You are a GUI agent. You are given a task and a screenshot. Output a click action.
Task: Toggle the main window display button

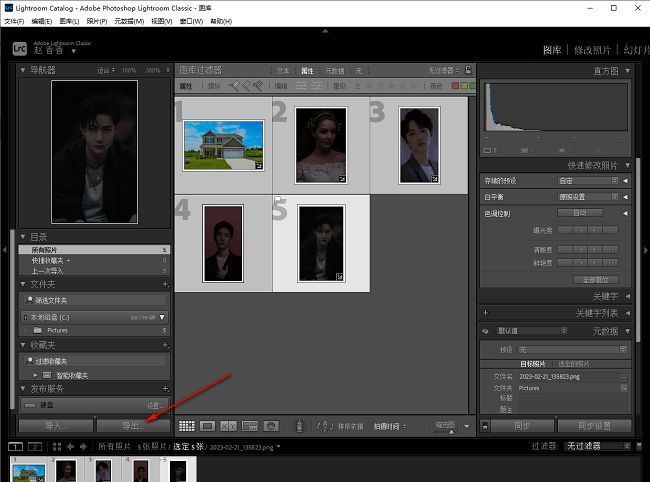[x=15, y=445]
